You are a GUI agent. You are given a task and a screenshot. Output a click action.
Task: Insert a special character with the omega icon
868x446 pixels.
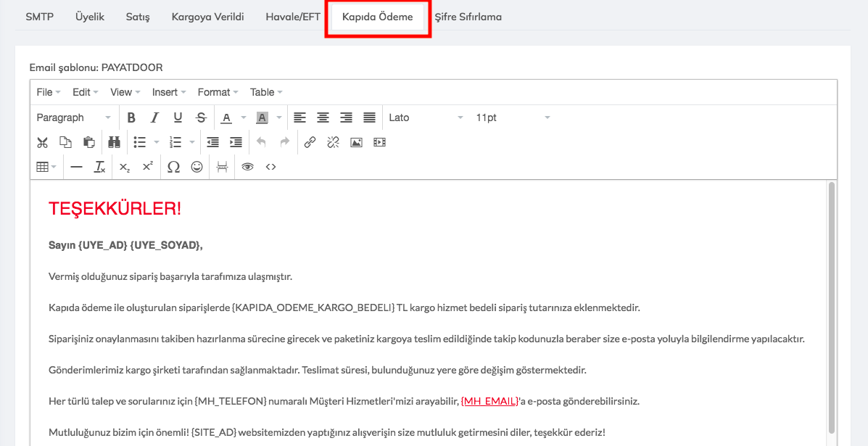click(x=173, y=167)
